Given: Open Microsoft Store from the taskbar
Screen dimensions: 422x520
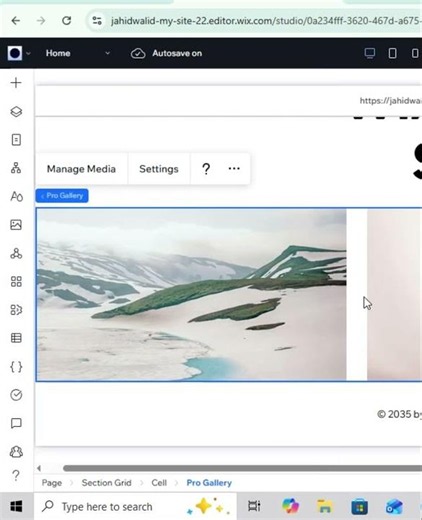Looking at the screenshot, I should pos(359,506).
